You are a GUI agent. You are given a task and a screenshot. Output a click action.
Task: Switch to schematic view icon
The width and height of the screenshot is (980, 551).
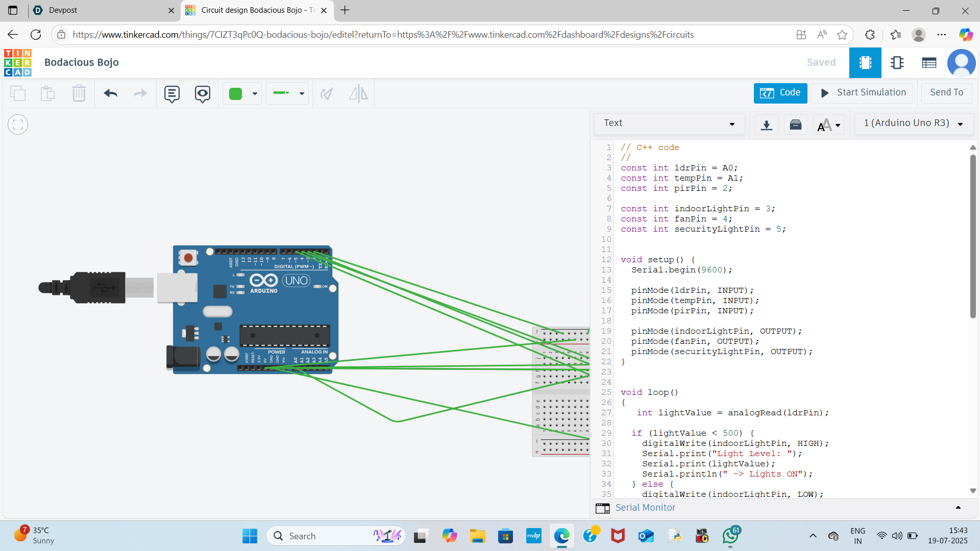tap(897, 62)
